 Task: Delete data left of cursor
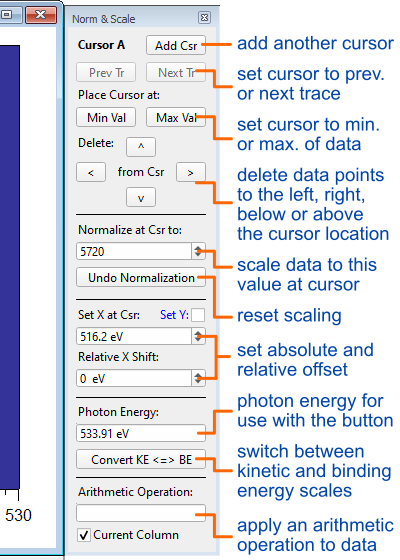click(91, 172)
